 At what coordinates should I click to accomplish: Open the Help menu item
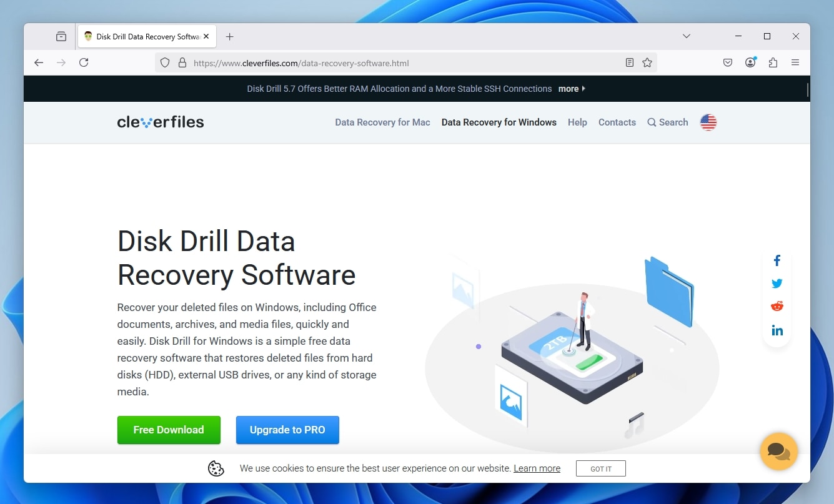point(577,122)
